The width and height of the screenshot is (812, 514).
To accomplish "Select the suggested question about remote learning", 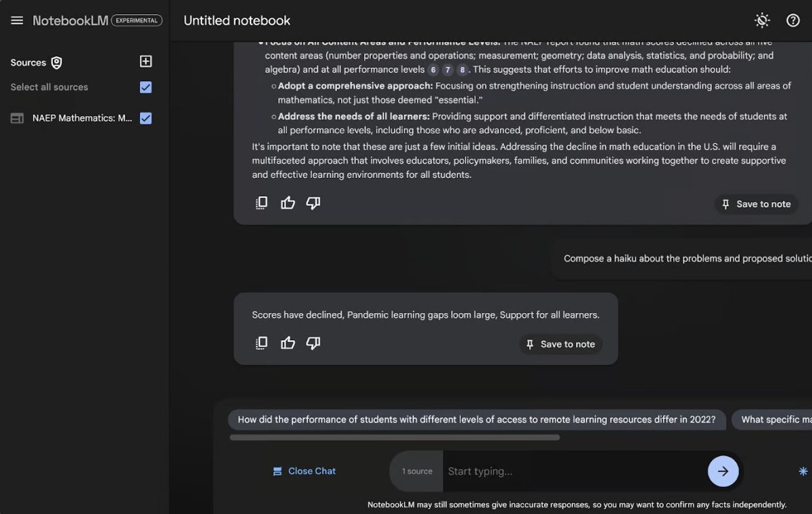I will [x=476, y=419].
